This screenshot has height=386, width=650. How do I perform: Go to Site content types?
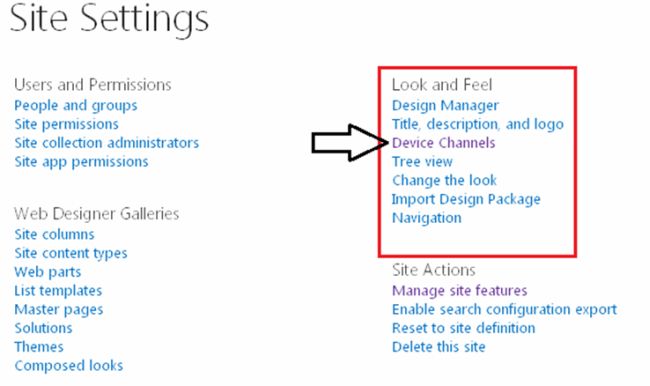tap(70, 253)
